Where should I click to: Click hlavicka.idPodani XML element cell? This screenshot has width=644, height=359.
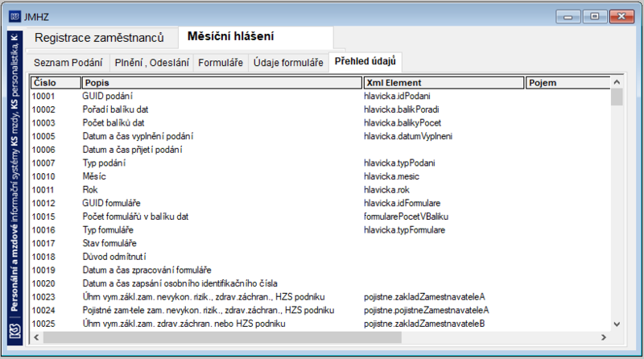pos(397,96)
